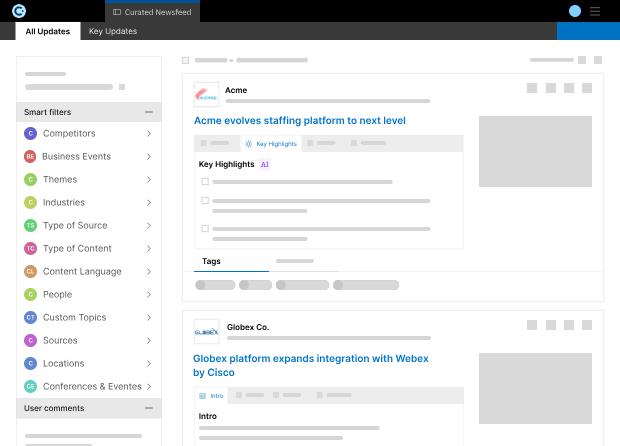Click last action icon on Globex card
The image size is (620, 446).
[x=587, y=325]
